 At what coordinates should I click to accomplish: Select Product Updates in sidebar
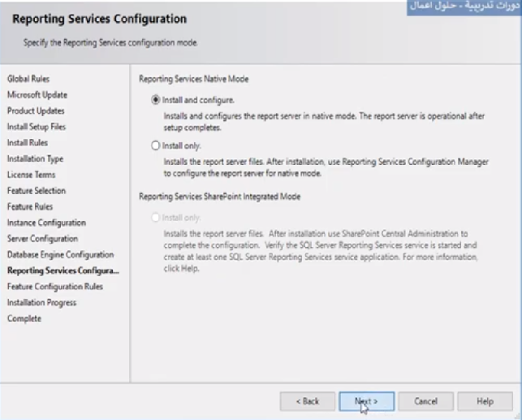pos(36,111)
